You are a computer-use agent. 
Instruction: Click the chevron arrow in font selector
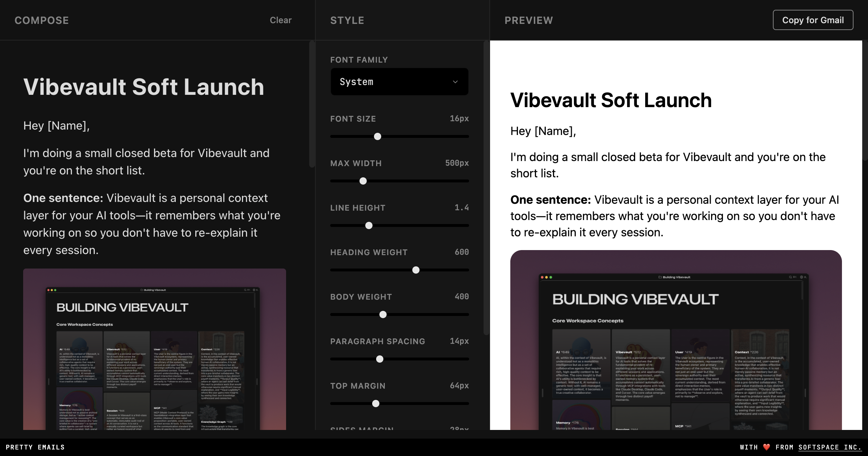(455, 82)
